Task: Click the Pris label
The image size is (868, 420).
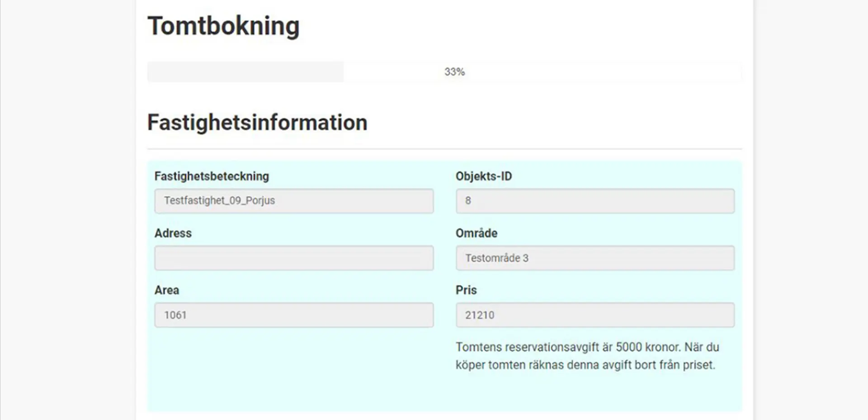Action: tap(466, 290)
